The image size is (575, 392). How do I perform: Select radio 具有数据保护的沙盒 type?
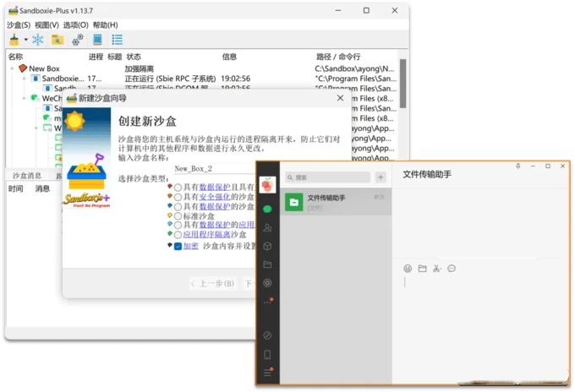(x=178, y=207)
